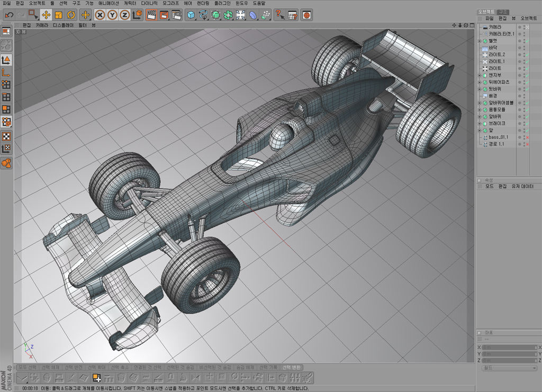Click the Undo arrow icon
542x392 pixels.
[9, 15]
